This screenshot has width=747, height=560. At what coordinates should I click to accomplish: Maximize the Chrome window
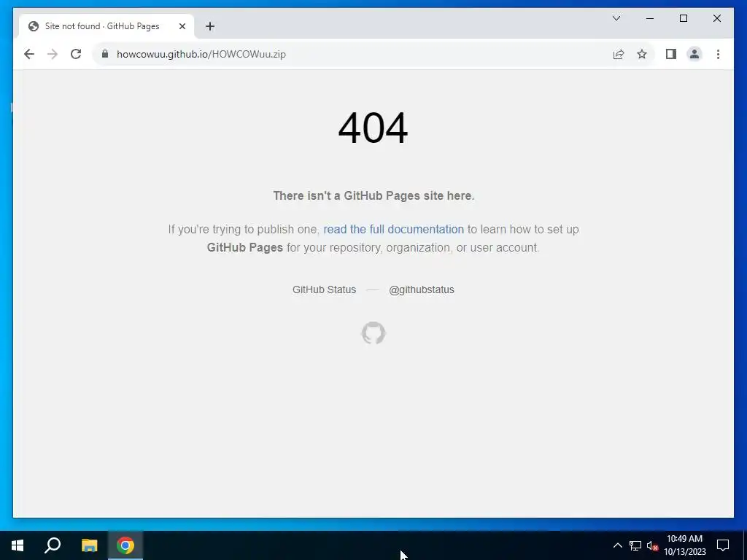coord(683,18)
